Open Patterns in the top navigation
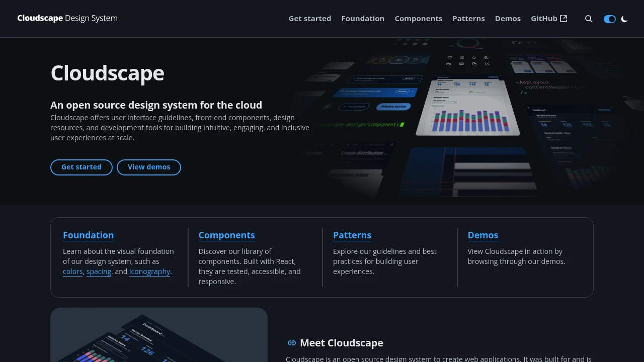This screenshot has width=644, height=362. pyautogui.click(x=468, y=19)
